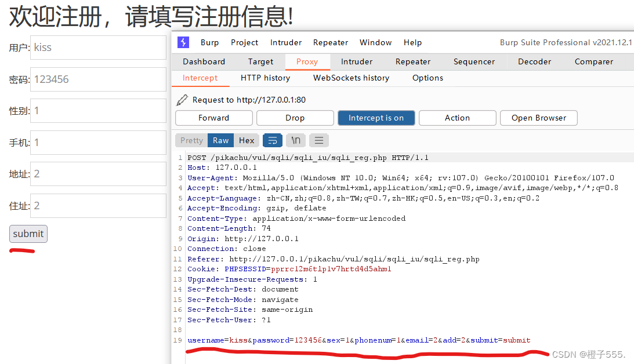Toggle the word wrap icon in message editor
Screen dimensions: 634x364
273,141
